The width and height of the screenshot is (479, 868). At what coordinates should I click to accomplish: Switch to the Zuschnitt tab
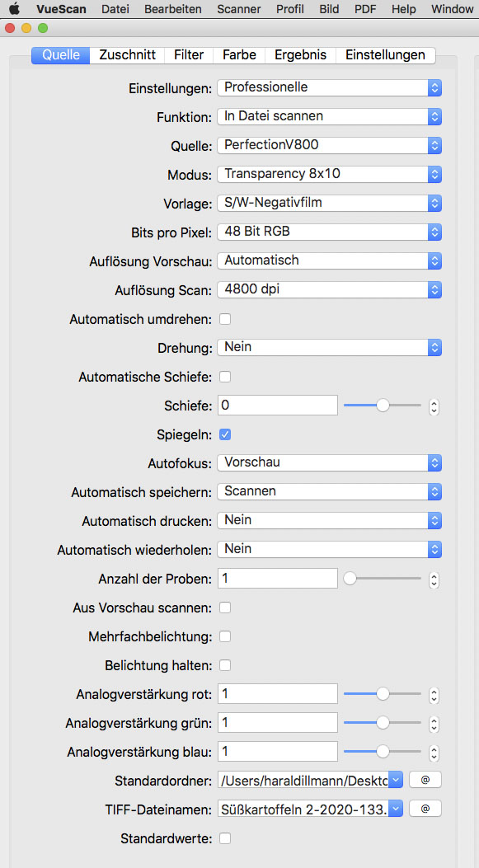(x=127, y=55)
